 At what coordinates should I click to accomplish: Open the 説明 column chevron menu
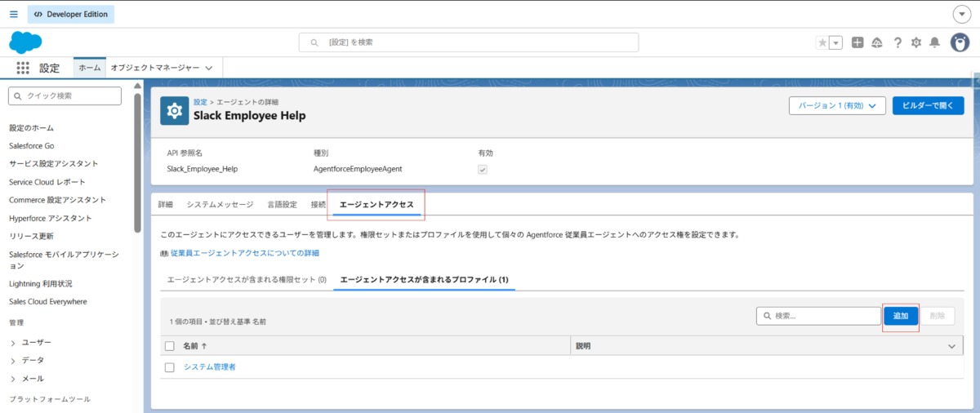point(952,346)
